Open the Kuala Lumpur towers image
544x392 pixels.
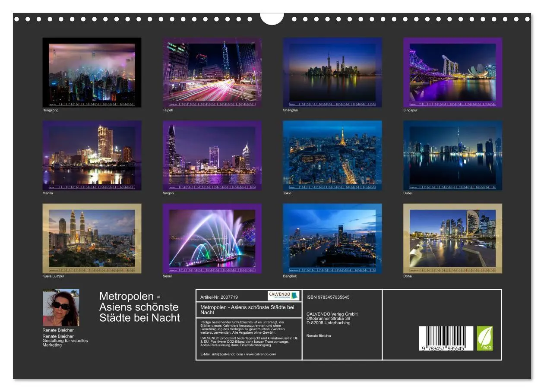(92, 238)
